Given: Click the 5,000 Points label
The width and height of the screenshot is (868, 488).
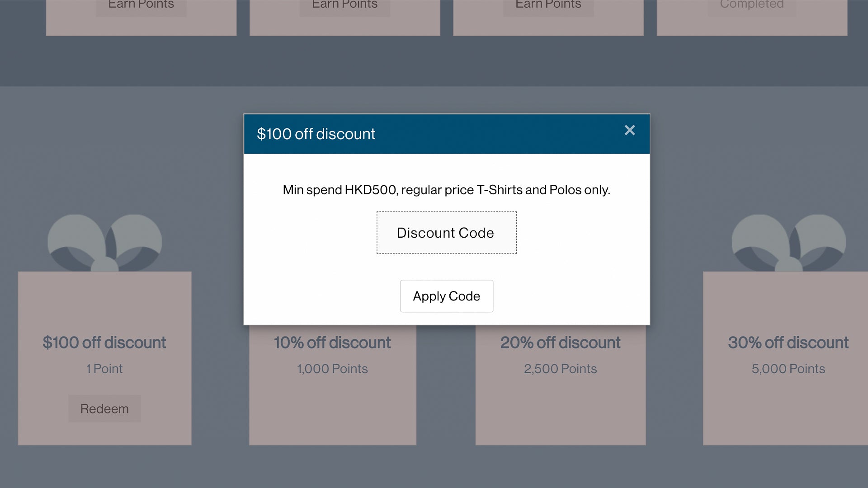Looking at the screenshot, I should 788,369.
